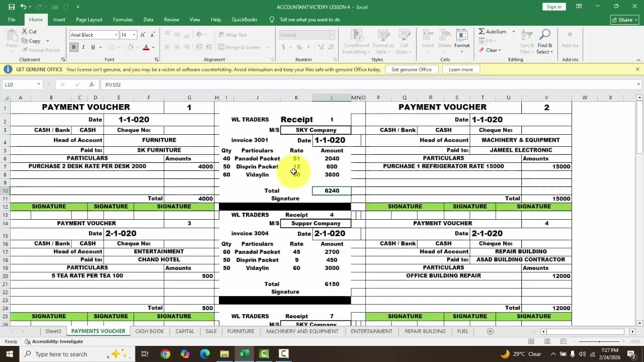Screen dimensions: 644x362
Task: Click the Save icon in quick access toolbar
Action: point(12,7)
